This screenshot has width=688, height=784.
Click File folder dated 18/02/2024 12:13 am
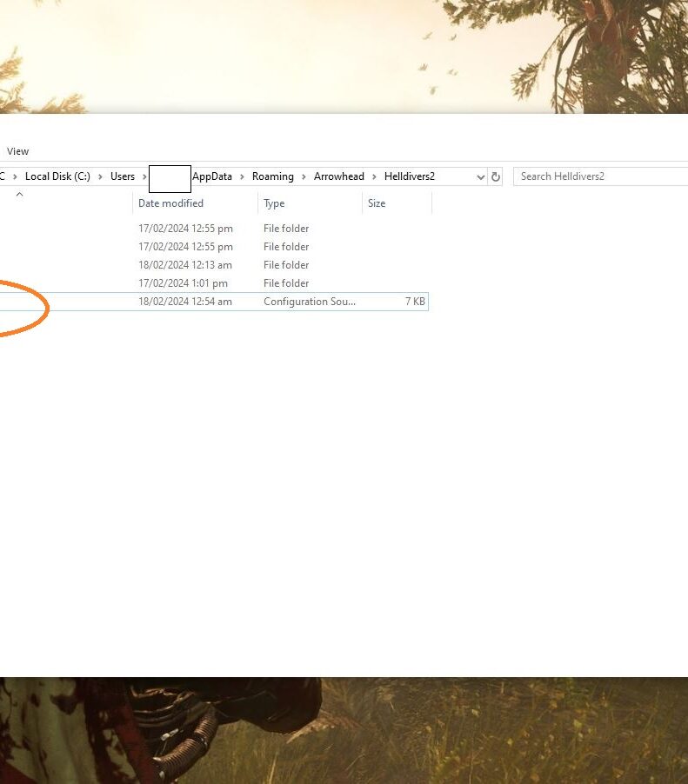286,265
